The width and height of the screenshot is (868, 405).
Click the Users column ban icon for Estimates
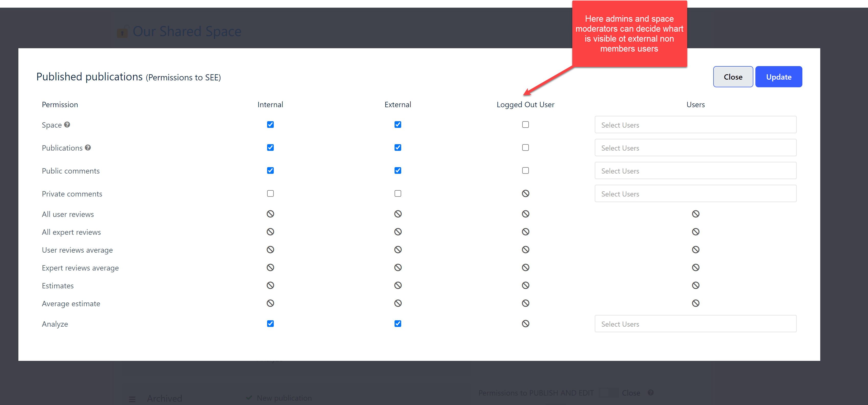click(695, 286)
